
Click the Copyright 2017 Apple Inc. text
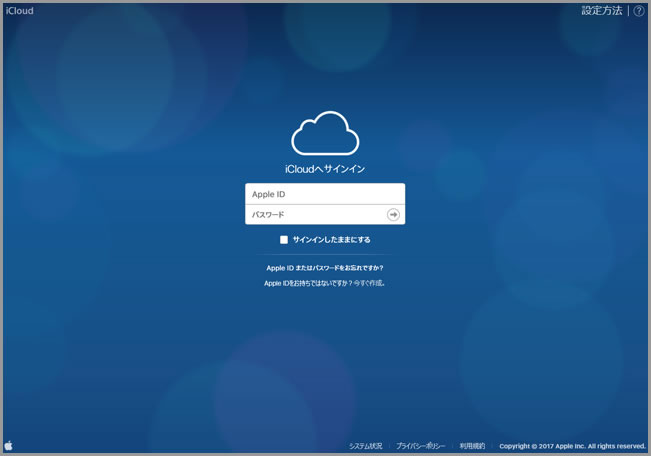click(x=573, y=446)
